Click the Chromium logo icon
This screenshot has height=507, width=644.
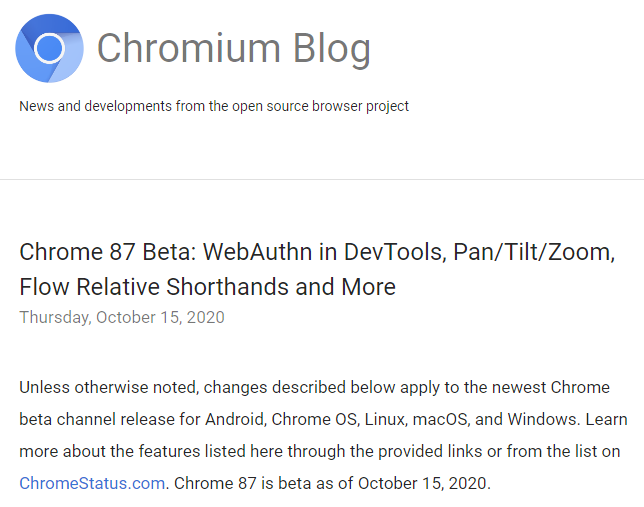click(x=49, y=48)
